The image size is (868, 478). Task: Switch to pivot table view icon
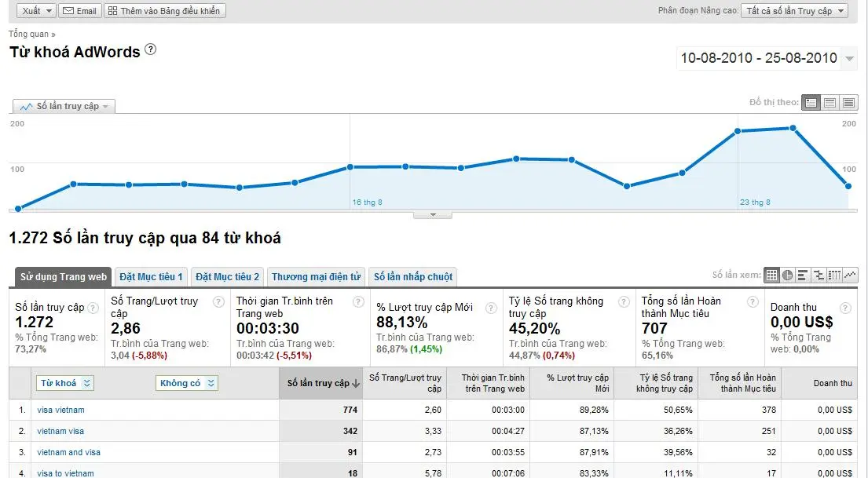tap(835, 275)
